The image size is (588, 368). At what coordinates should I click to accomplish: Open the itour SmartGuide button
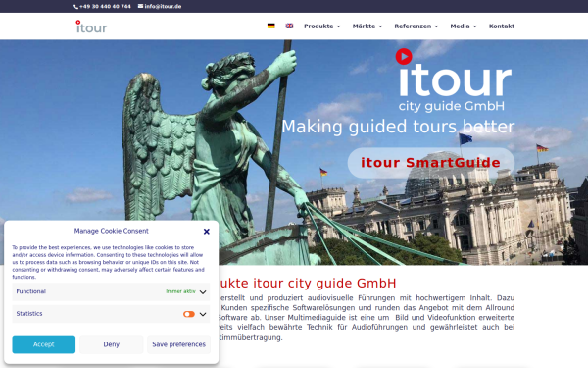pyautogui.click(x=431, y=163)
